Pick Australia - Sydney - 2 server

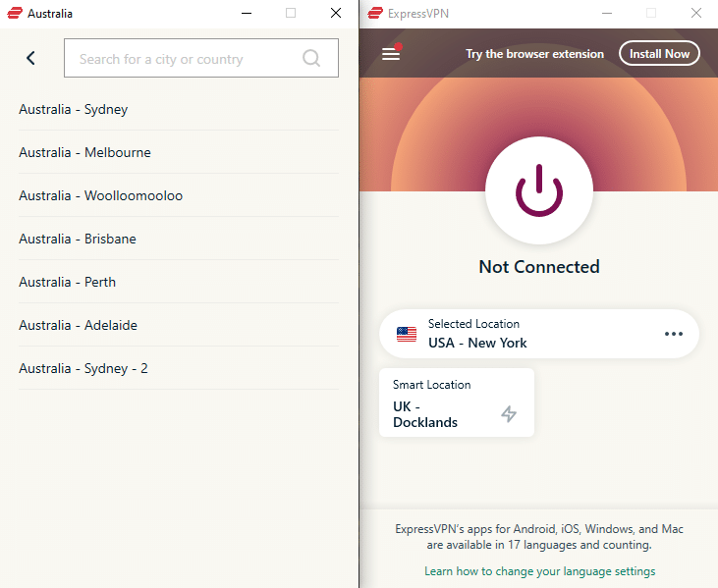tap(179, 368)
